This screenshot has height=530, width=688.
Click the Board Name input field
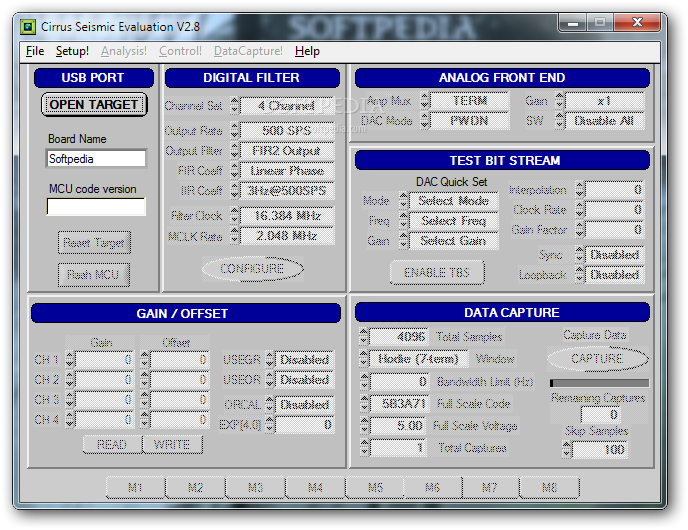coord(96,158)
